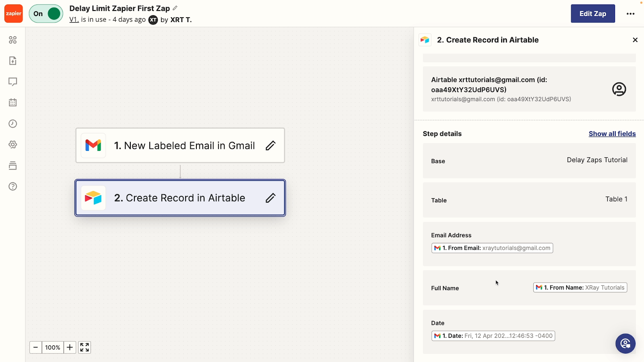Click the Base value Delay Zaps Tutorial
This screenshot has height=362, width=644.
pyautogui.click(x=597, y=160)
